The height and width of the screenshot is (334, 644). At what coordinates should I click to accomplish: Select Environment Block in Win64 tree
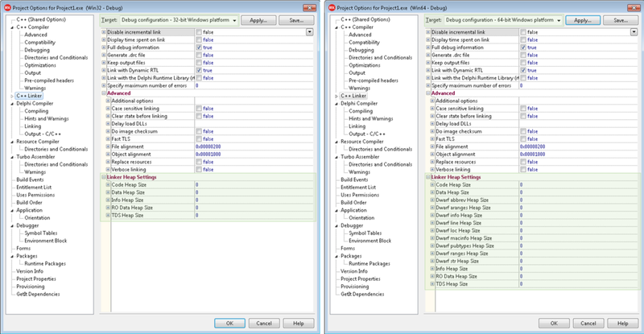point(370,241)
